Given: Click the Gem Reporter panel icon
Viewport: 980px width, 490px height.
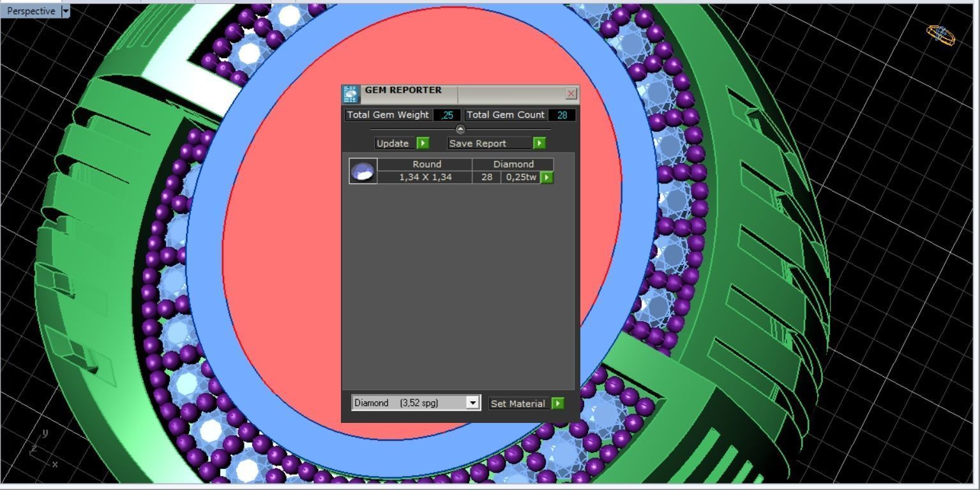Looking at the screenshot, I should [351, 95].
